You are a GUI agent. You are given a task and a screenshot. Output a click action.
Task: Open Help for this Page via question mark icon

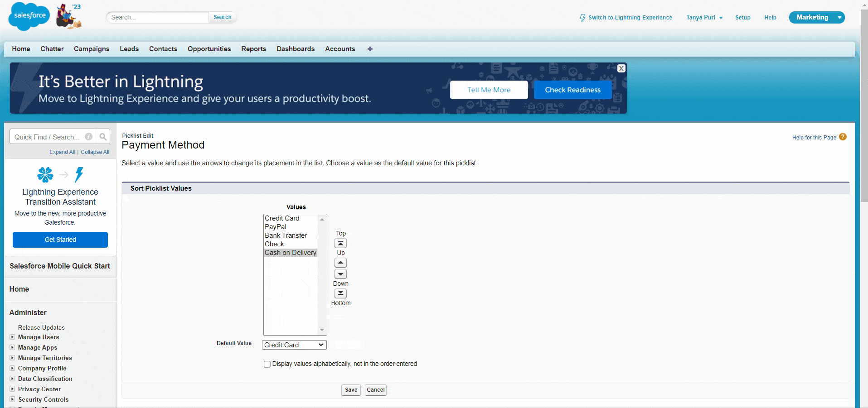click(843, 136)
